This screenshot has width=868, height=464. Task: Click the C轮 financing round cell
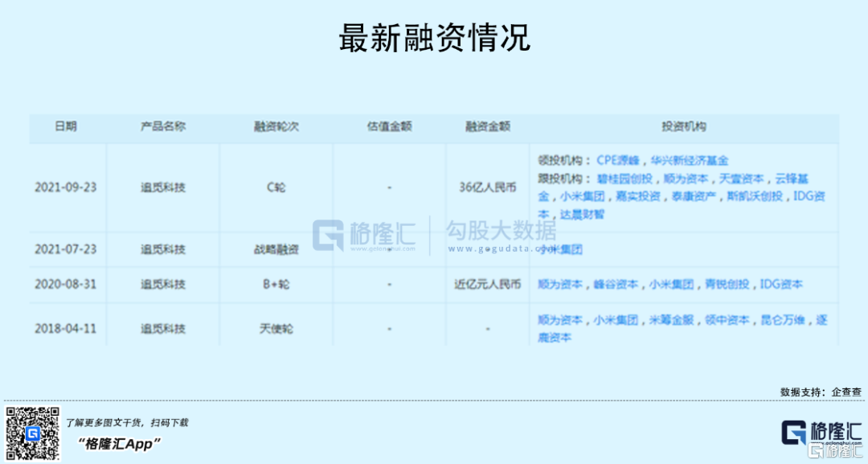pos(276,187)
